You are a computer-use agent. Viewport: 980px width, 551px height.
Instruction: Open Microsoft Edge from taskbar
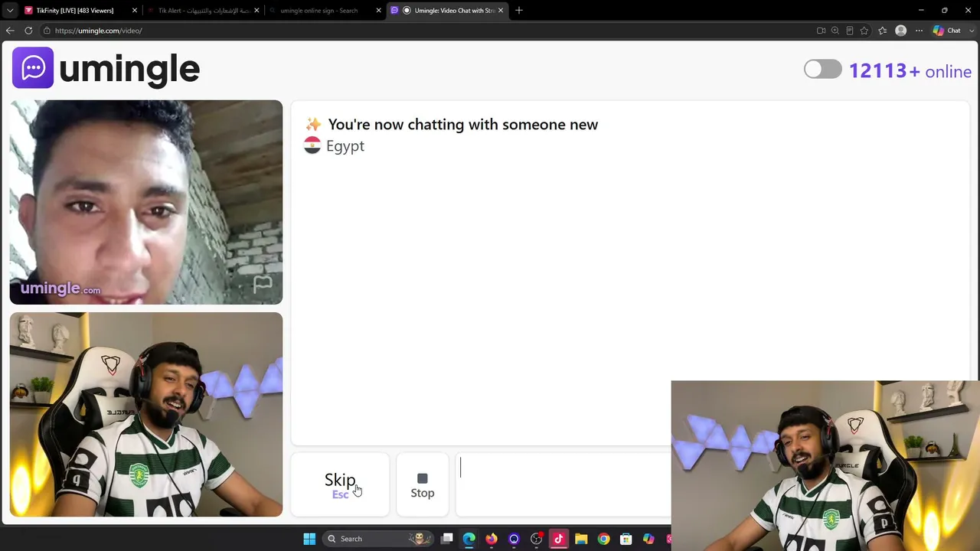pos(469,539)
